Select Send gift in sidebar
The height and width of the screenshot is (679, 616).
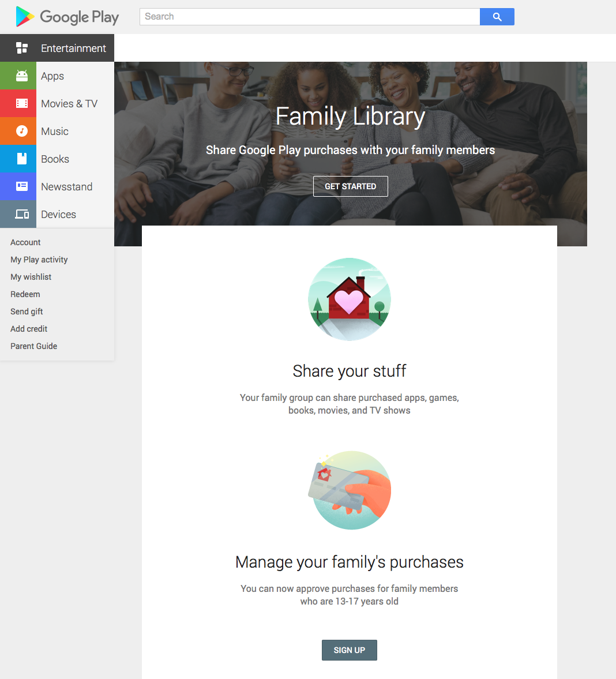(x=27, y=312)
